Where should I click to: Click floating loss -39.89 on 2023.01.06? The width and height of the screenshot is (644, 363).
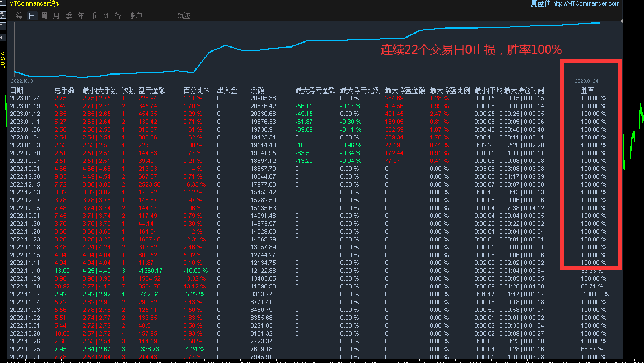304,129
